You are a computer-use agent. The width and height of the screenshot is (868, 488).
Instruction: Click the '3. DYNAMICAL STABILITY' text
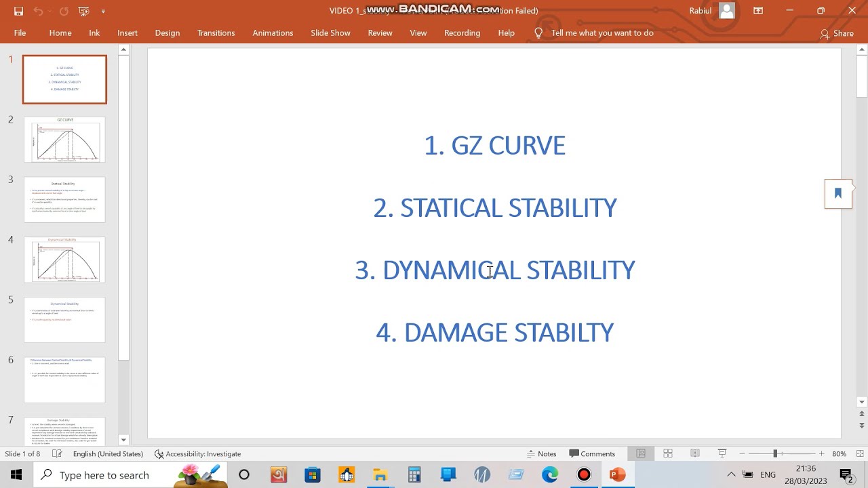[x=494, y=270]
